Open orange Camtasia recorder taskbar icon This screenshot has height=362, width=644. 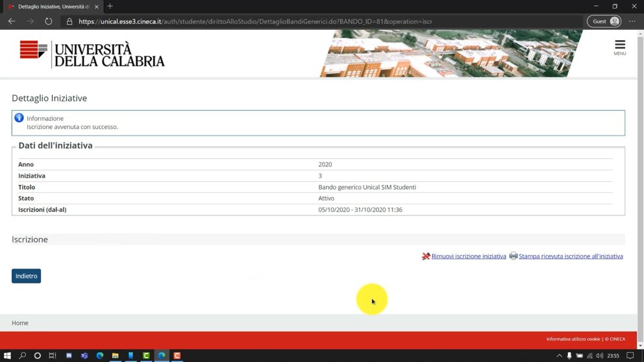(177, 356)
